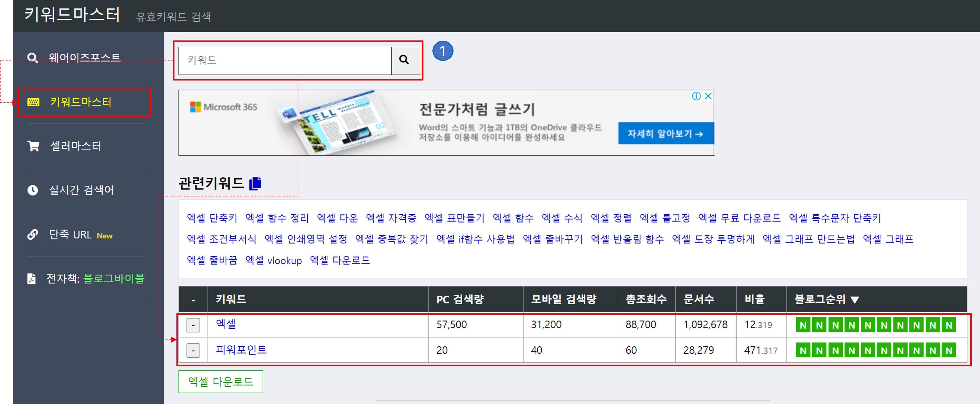980x404 pixels.
Task: Open 실시간 검색어 sidebar item
Action: [x=82, y=190]
